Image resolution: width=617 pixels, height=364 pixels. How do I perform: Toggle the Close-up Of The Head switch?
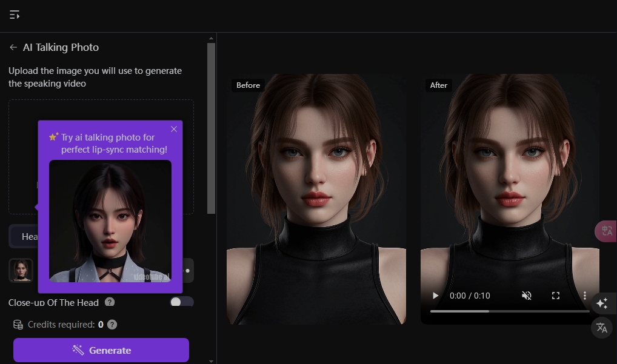[181, 302]
